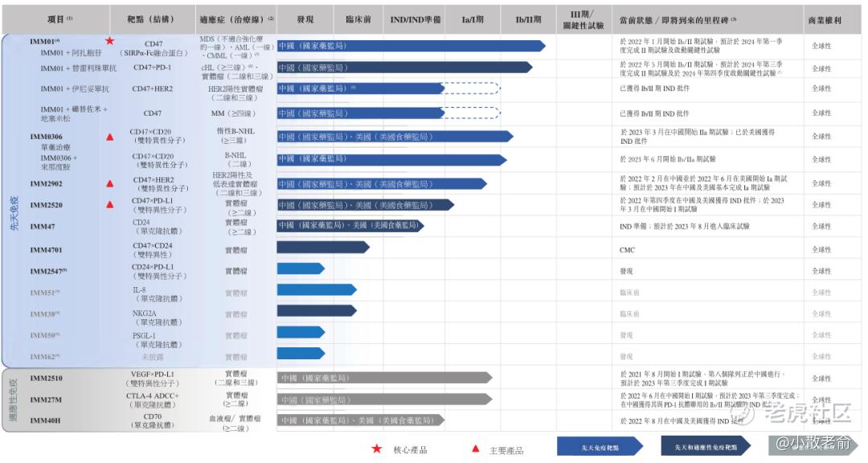
Task: Click the III期/關鍵性試驗 stage header
Action: (x=583, y=19)
